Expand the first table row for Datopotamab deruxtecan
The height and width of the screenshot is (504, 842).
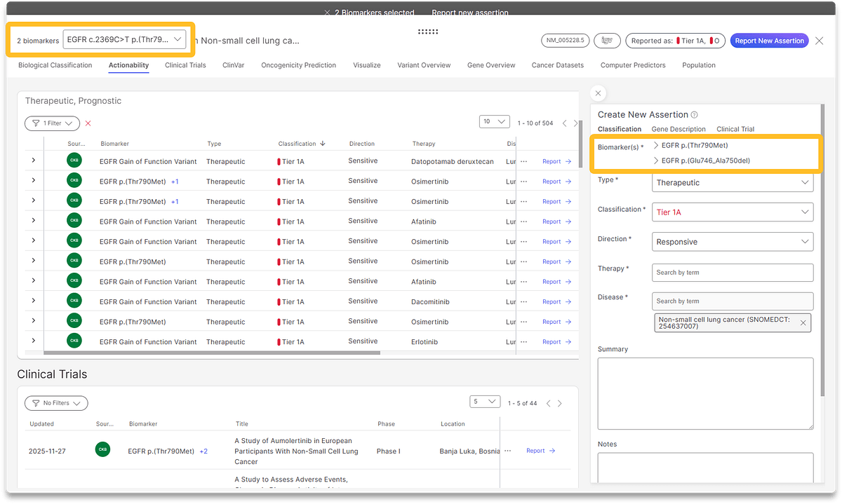click(x=33, y=161)
